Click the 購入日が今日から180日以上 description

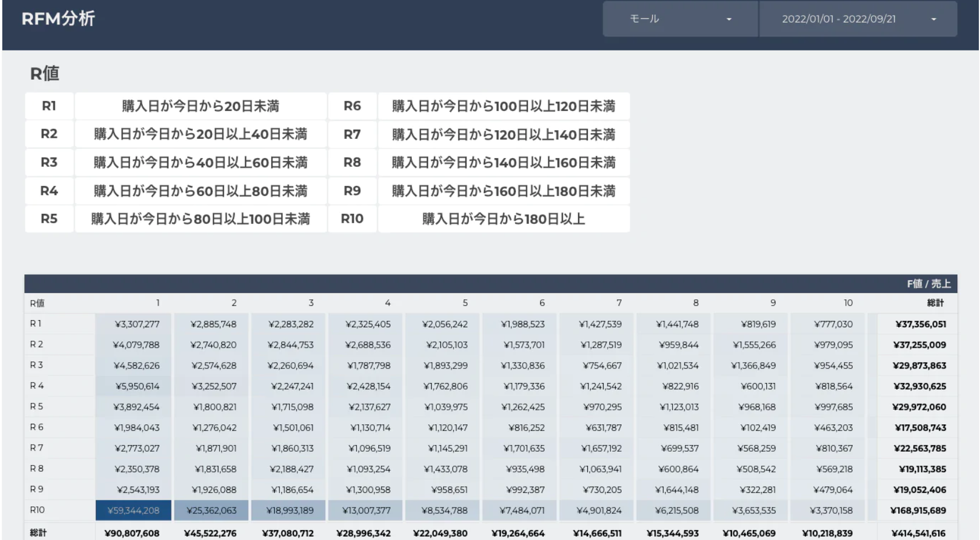(503, 219)
